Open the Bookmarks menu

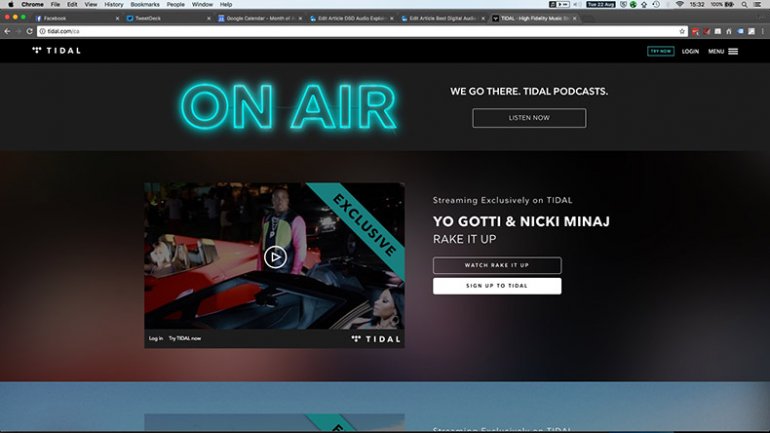pos(145,4)
